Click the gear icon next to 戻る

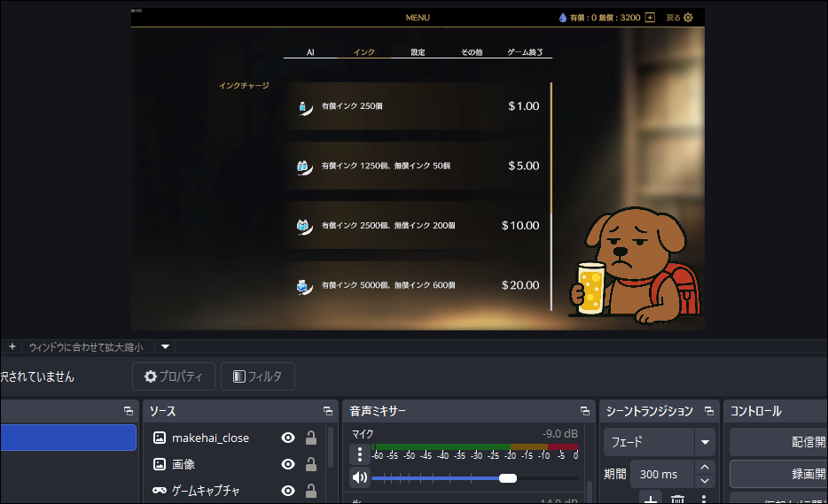688,18
